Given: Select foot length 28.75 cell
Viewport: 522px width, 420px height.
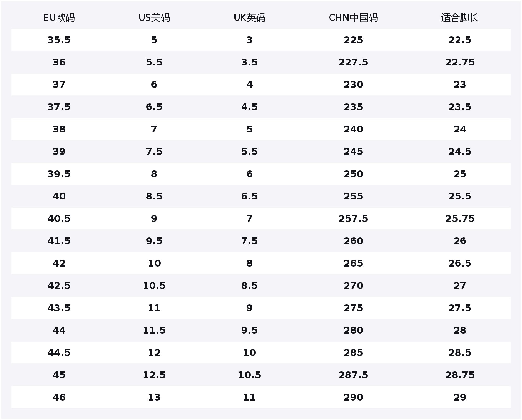Looking at the screenshot, I should click(460, 375).
